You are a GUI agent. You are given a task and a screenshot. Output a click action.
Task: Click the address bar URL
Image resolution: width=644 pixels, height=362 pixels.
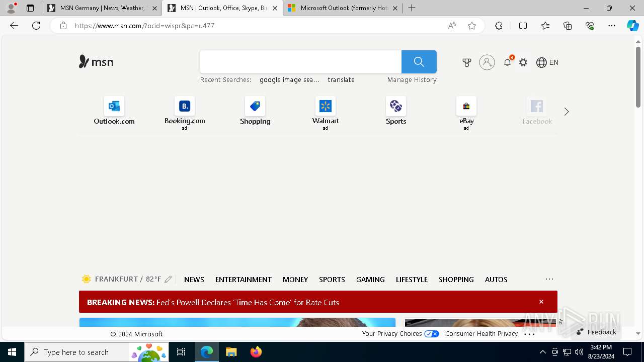(145, 26)
